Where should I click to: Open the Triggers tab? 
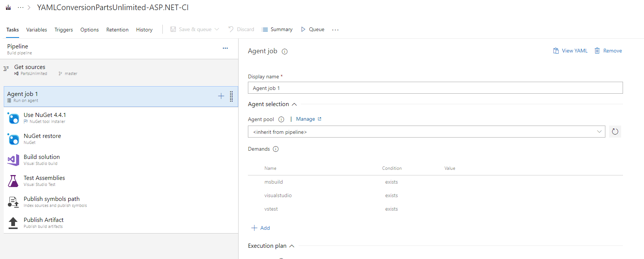pos(64,30)
